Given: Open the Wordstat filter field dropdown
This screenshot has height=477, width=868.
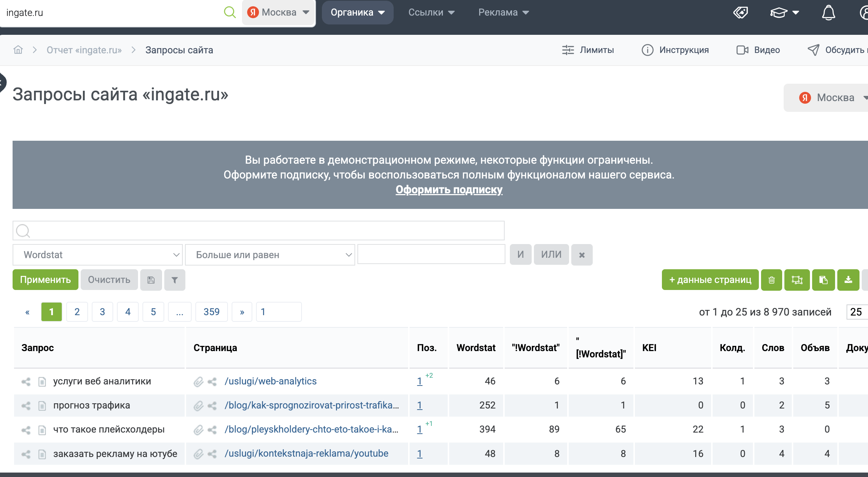Looking at the screenshot, I should (98, 255).
